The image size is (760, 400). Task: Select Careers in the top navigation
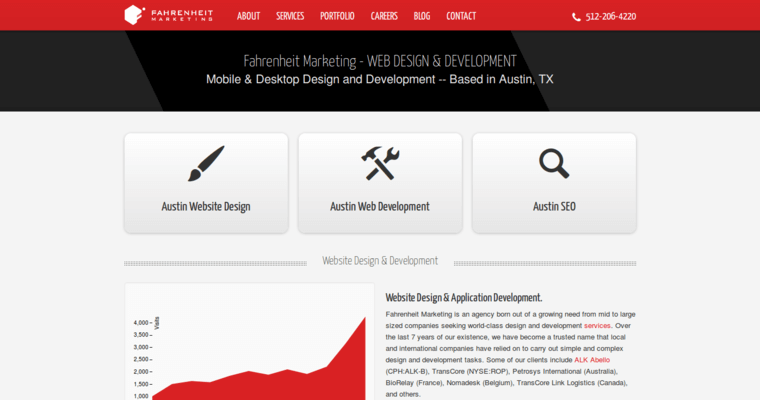point(384,16)
